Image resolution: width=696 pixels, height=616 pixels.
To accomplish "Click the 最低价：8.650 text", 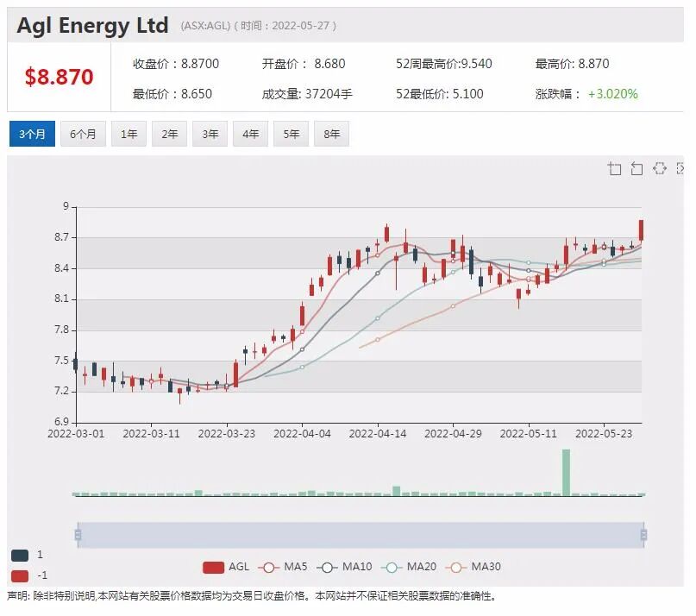I will tap(172, 94).
